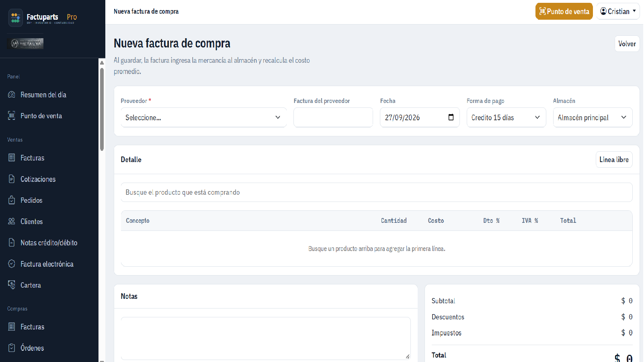This screenshot has height=362, width=644.
Task: Open Notas crédito/débito sidebar entry
Action: (x=49, y=243)
